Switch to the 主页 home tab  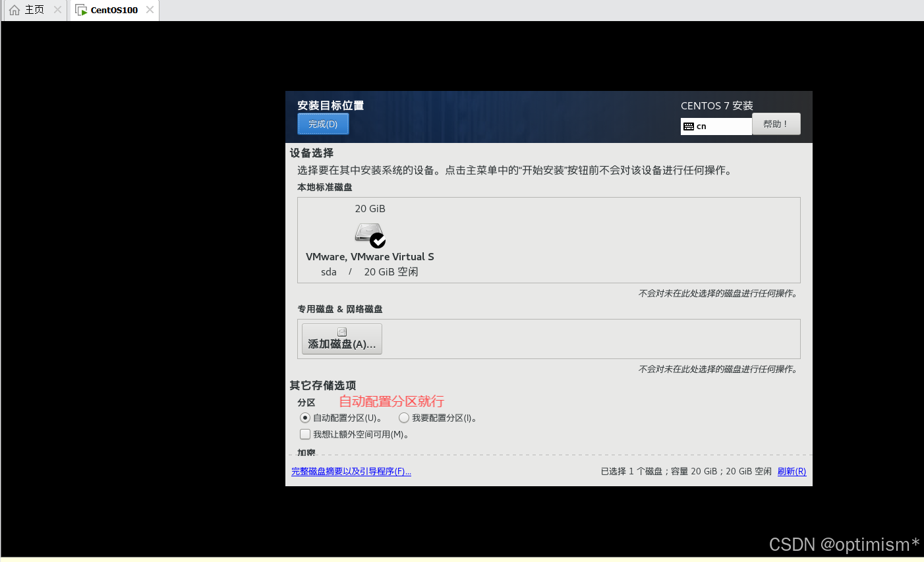pos(34,10)
